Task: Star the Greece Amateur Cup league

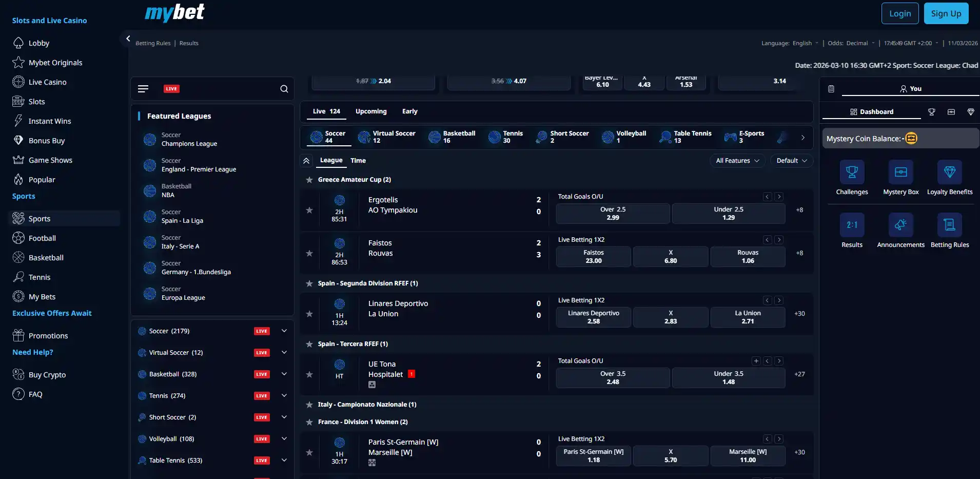Action: pyautogui.click(x=309, y=180)
